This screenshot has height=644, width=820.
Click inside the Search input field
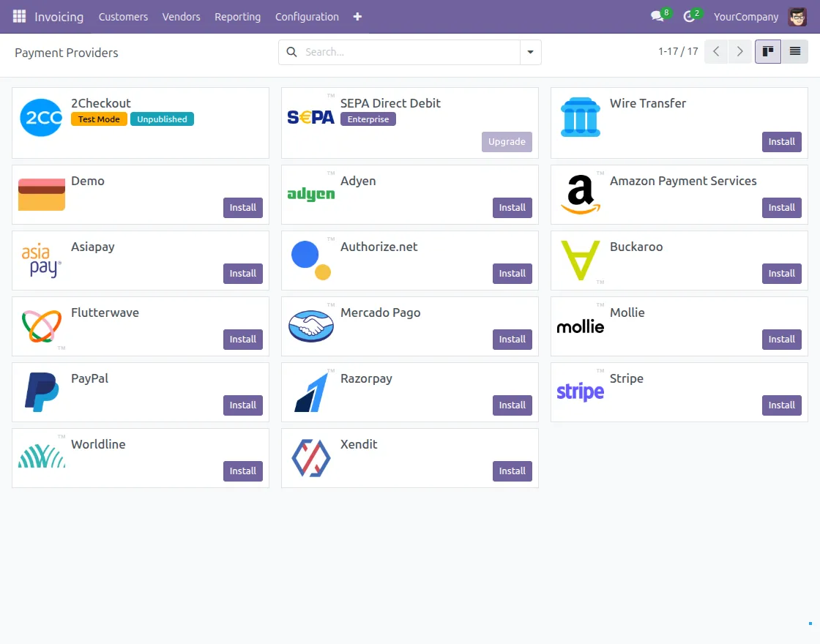(x=403, y=52)
